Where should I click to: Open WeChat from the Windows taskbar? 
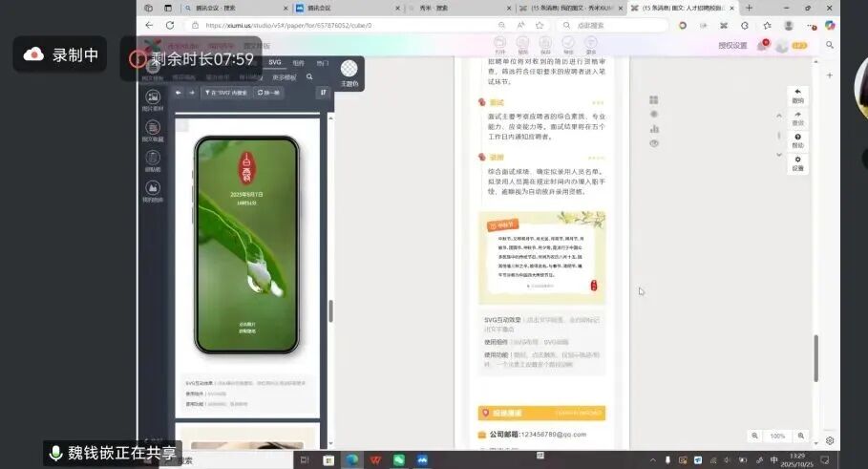pos(399,459)
